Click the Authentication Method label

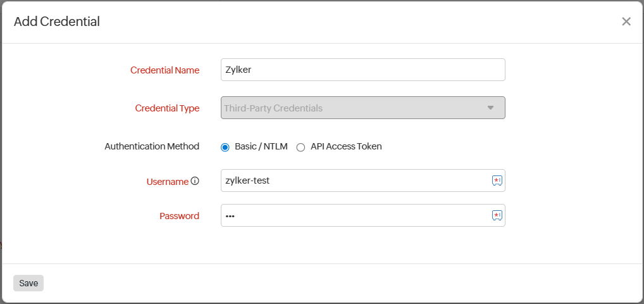[x=152, y=146]
